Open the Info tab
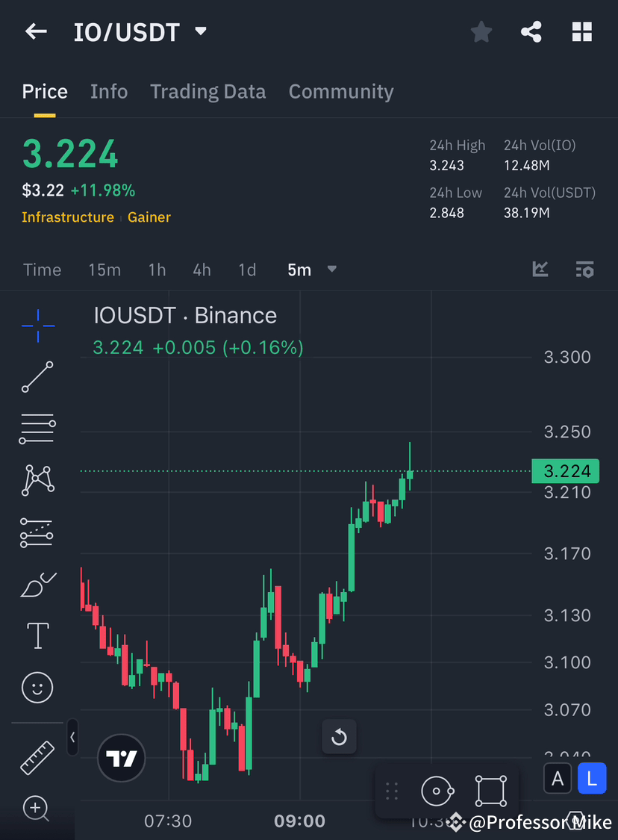Viewport: 618px width, 840px height. (x=109, y=91)
